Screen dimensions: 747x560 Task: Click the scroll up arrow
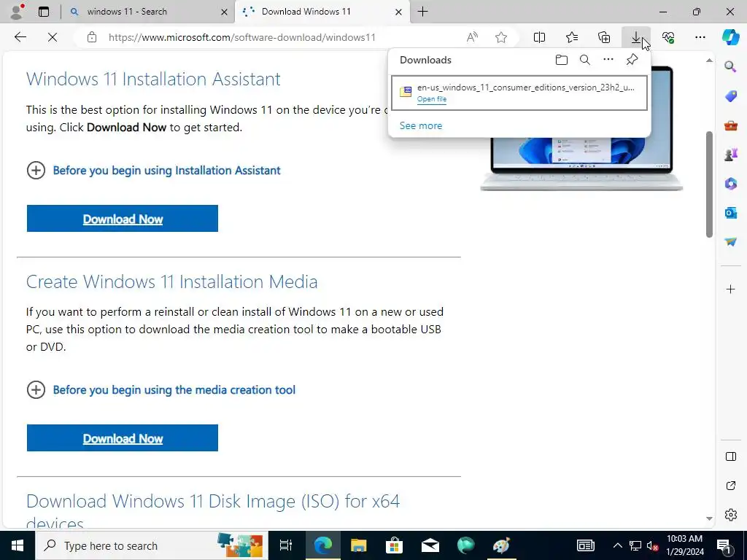tap(709, 61)
